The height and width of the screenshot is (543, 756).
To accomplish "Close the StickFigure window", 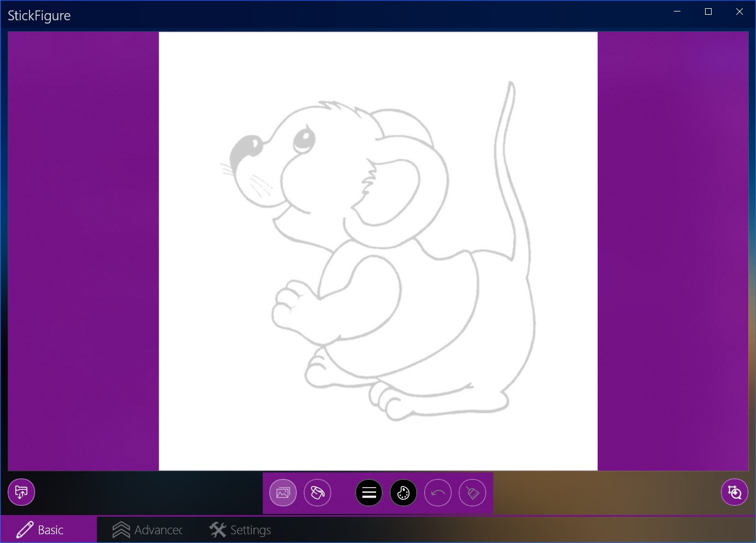I will tap(740, 11).
